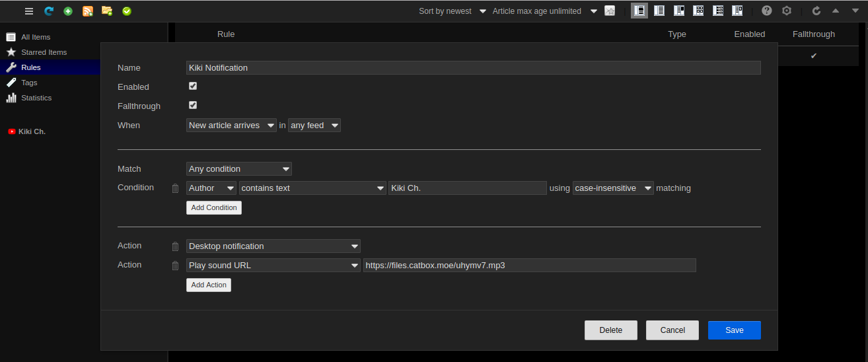The height and width of the screenshot is (362, 868).
Task: Click the Add Condition button
Action: click(x=214, y=207)
